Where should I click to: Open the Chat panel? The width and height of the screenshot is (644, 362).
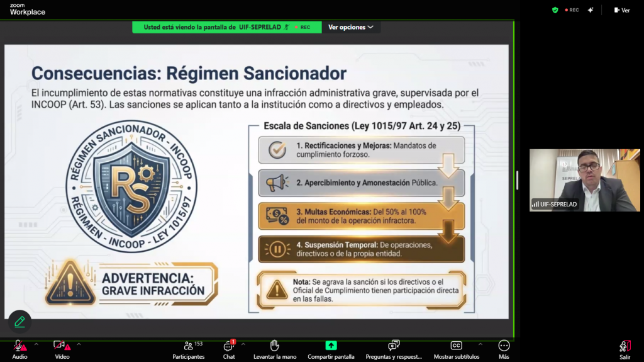click(229, 346)
